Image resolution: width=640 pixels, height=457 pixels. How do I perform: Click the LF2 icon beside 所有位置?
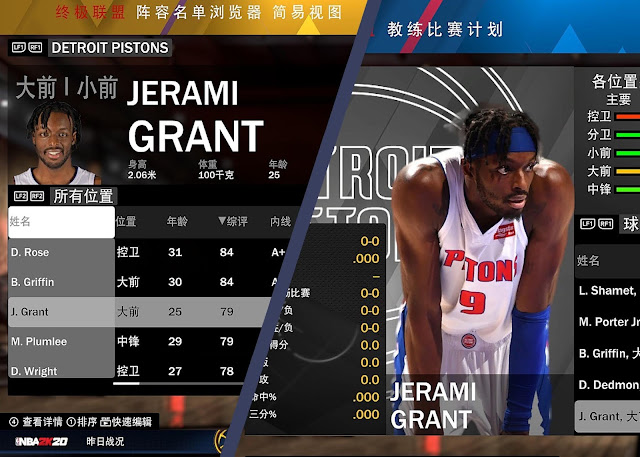[x=21, y=196]
